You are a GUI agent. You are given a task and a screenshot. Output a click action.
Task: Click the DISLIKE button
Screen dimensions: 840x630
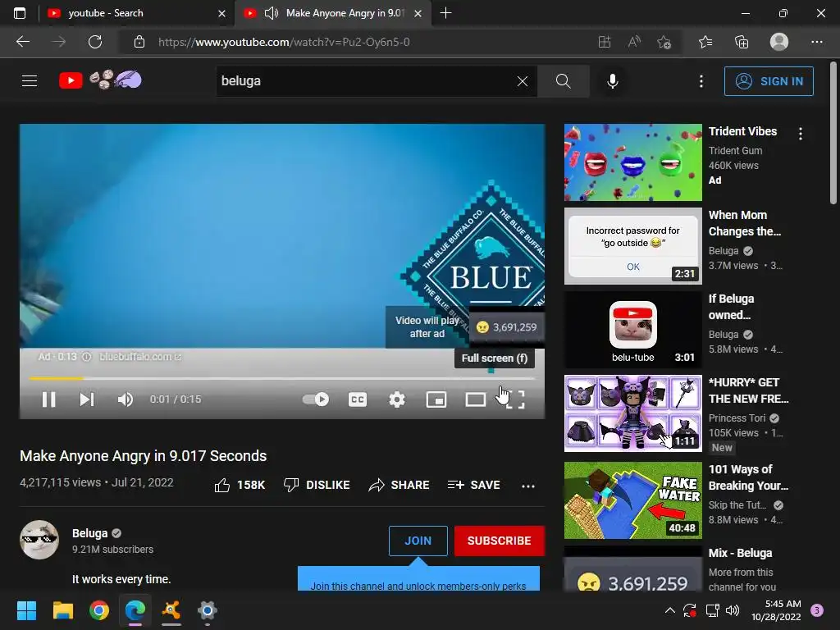click(x=317, y=485)
